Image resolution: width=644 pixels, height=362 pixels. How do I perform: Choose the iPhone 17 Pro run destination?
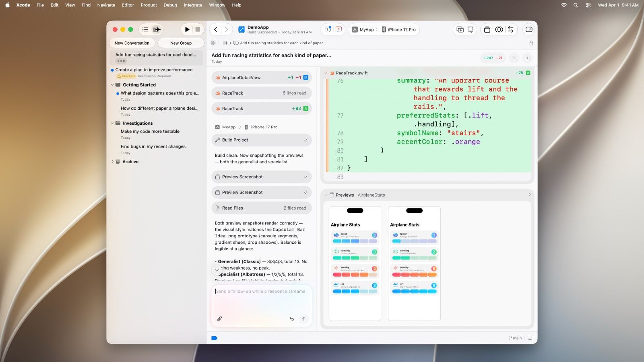[399, 29]
